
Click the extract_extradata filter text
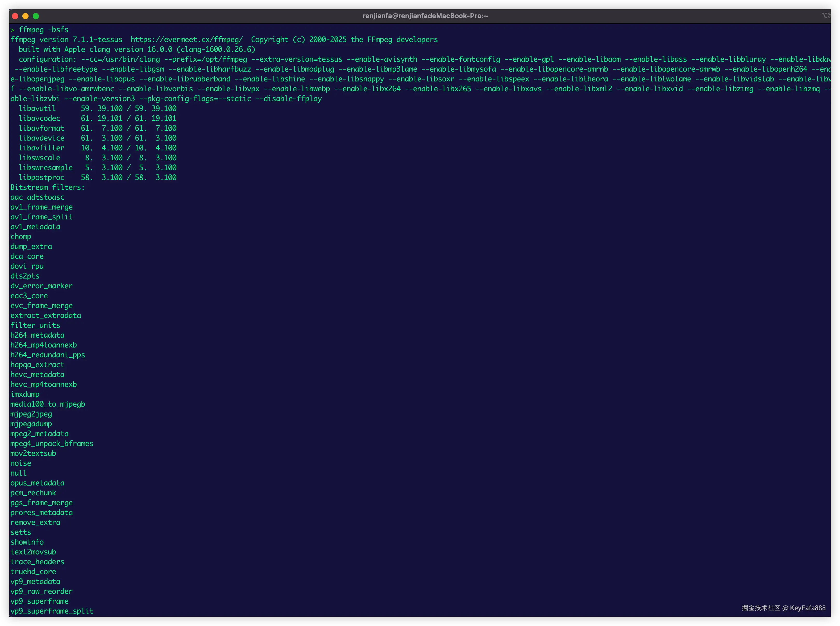[x=45, y=315]
